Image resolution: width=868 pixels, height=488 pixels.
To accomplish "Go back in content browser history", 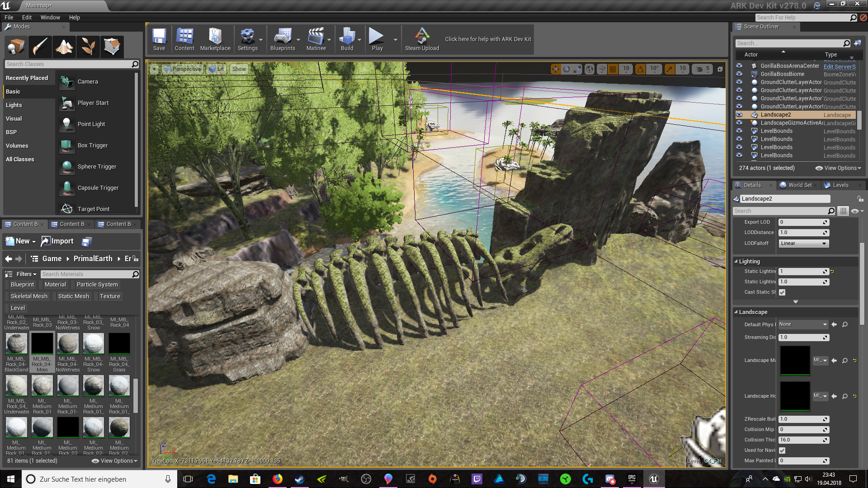I will (9, 259).
